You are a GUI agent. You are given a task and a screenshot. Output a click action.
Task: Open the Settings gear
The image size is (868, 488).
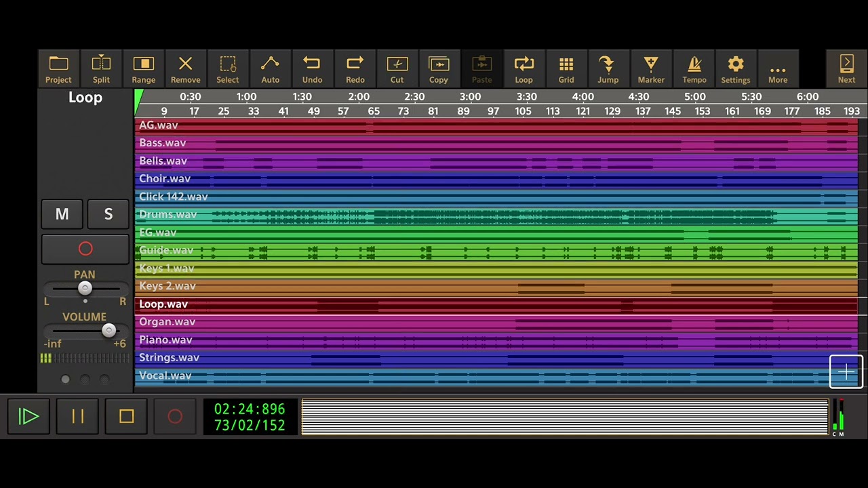[x=736, y=69]
